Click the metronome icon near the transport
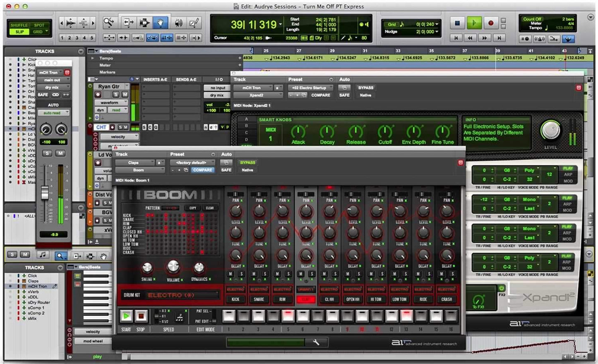Screen dimensions: 598x364 point(539,39)
